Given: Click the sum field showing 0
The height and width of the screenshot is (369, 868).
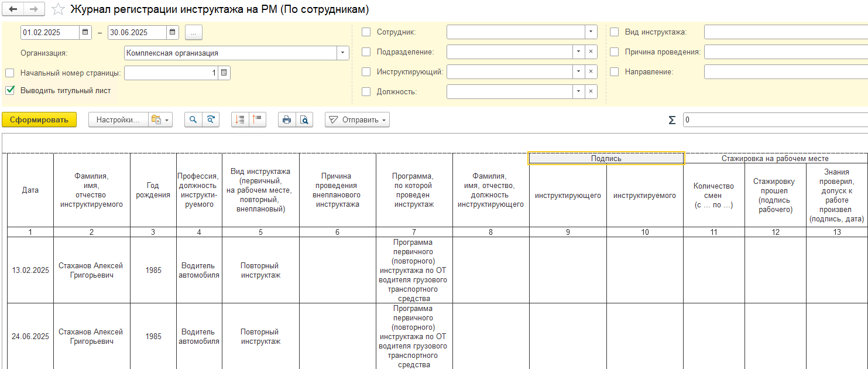Looking at the screenshot, I should click(x=773, y=119).
